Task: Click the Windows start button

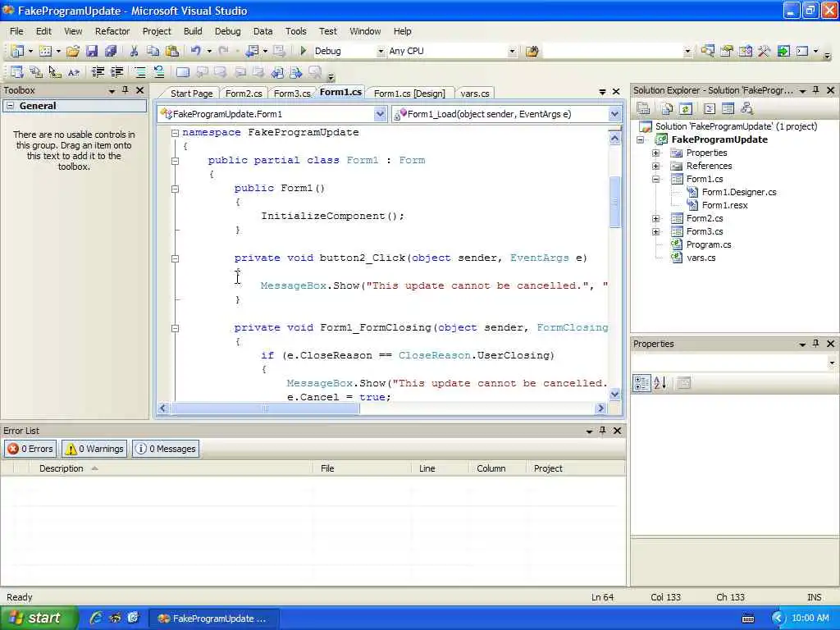Action: [x=38, y=618]
